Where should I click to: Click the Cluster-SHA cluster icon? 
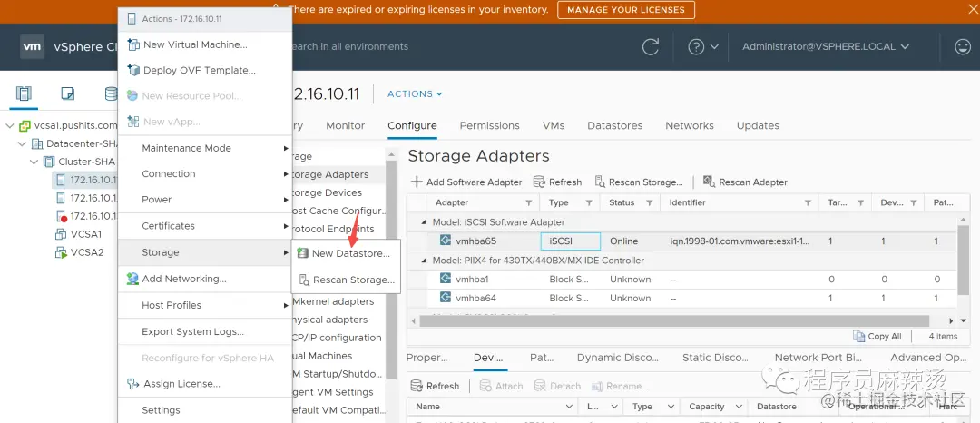point(49,162)
